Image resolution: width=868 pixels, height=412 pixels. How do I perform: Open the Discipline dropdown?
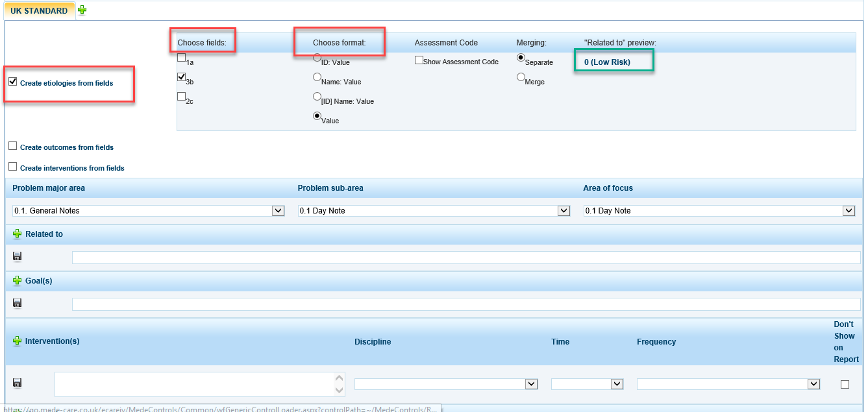532,384
